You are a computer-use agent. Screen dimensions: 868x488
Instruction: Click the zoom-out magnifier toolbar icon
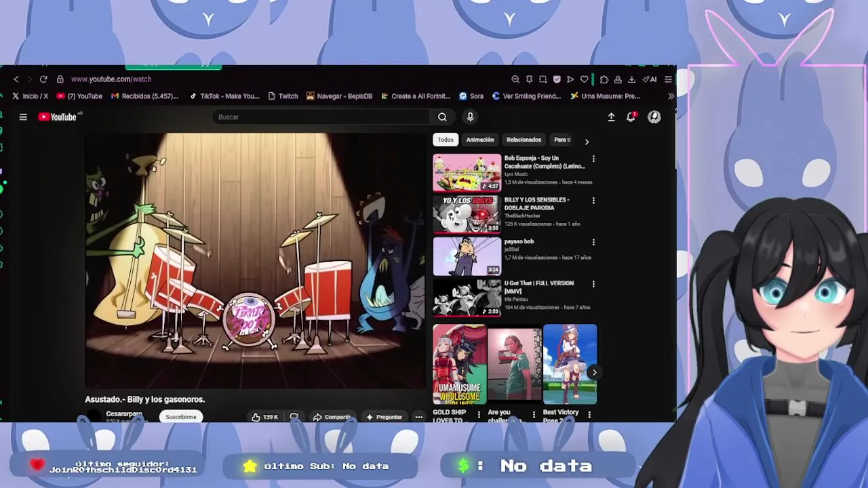coord(515,79)
